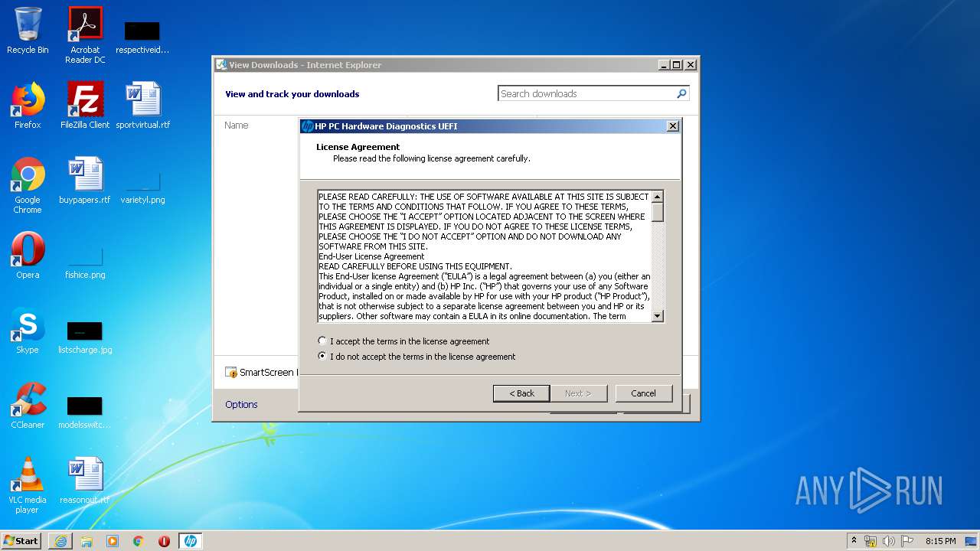The image size is (980, 551).
Task: Open the Recycle Bin desktop icon
Action: (x=28, y=31)
